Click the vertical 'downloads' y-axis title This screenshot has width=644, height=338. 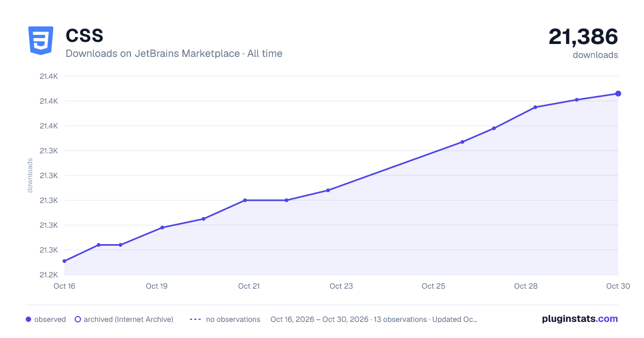click(x=30, y=175)
